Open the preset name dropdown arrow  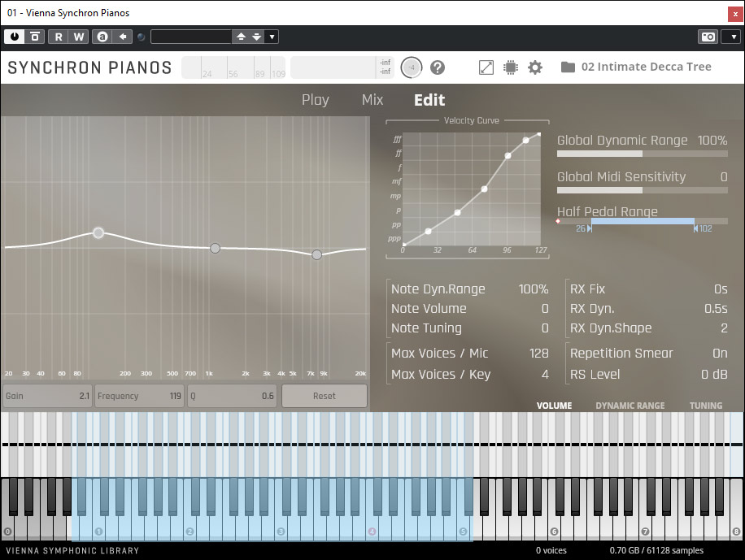tap(272, 37)
